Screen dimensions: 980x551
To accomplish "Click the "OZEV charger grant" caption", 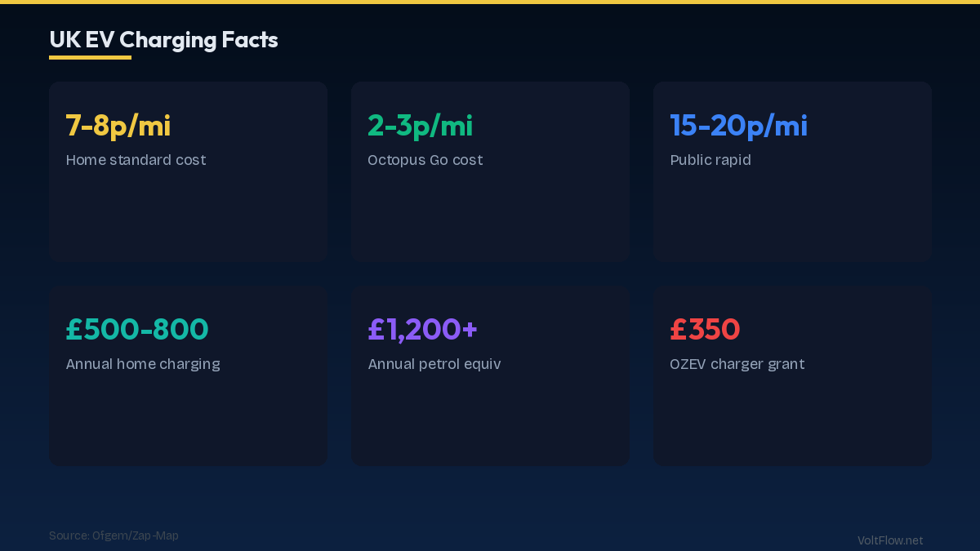I will [x=737, y=364].
